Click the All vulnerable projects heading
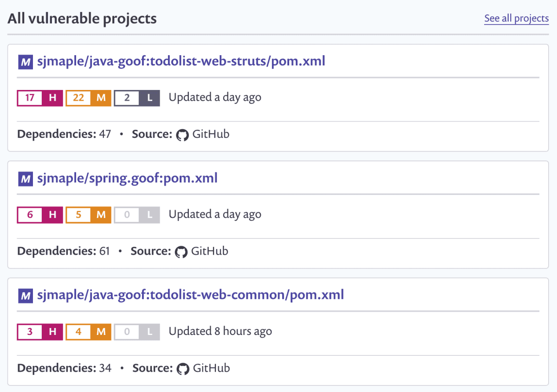 (x=82, y=19)
